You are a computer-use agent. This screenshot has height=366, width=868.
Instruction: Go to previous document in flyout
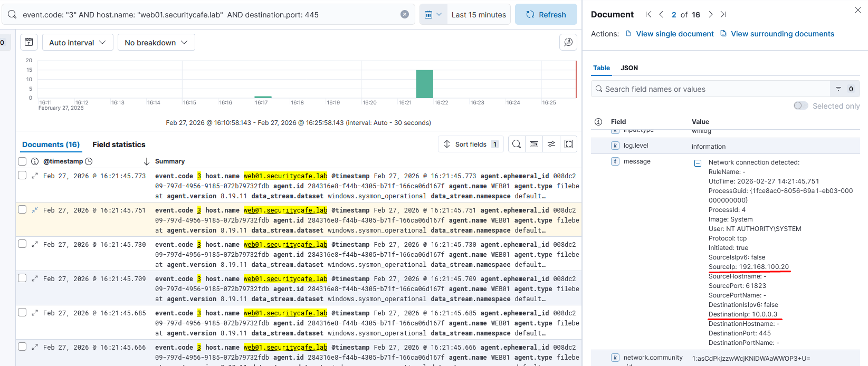tap(661, 14)
